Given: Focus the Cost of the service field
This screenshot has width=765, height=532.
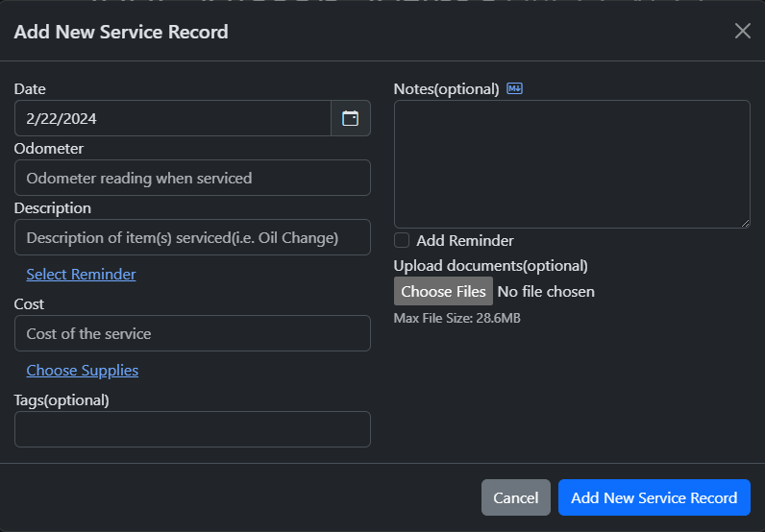Looking at the screenshot, I should (x=192, y=333).
